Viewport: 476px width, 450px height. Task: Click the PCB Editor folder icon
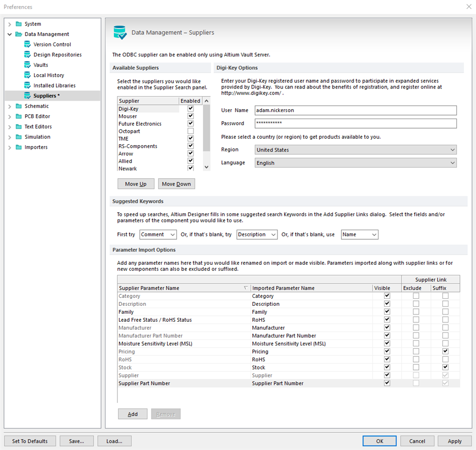point(18,116)
